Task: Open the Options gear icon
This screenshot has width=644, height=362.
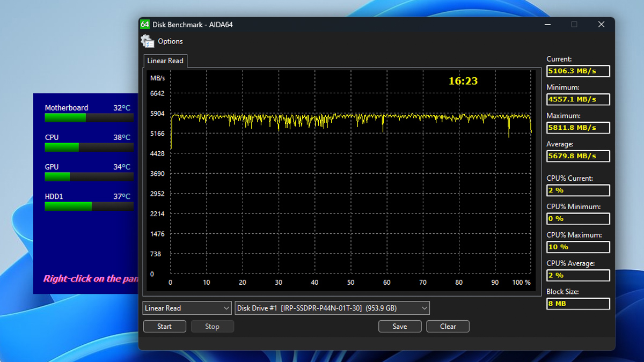Action: pos(148,41)
